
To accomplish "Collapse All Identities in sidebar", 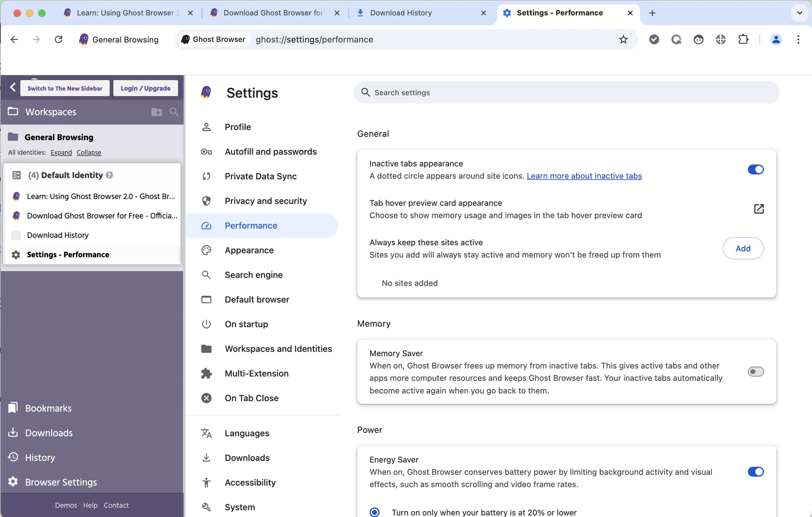I will coord(89,152).
